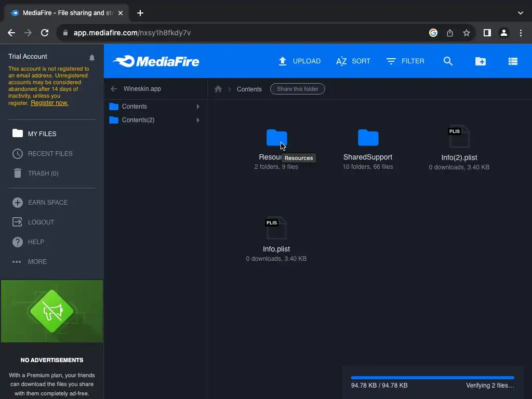Click the UPLOAD label
This screenshot has height=399, width=532.
307,61
